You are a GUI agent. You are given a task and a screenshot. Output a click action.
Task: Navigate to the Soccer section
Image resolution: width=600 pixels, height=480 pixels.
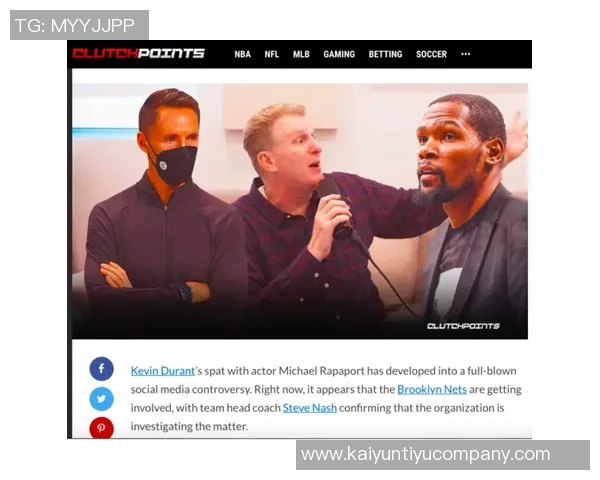(x=431, y=54)
